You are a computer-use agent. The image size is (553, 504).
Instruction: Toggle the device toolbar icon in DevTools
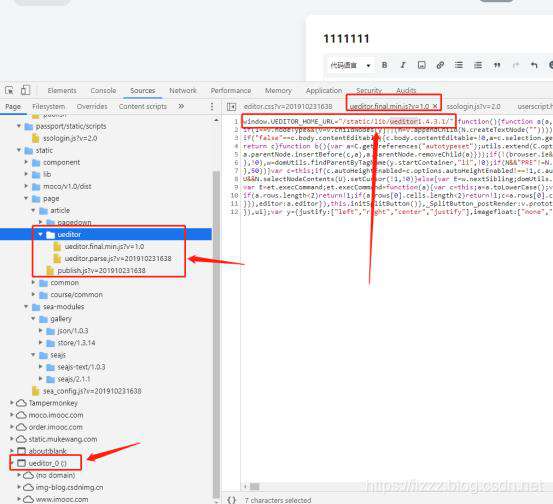25,90
